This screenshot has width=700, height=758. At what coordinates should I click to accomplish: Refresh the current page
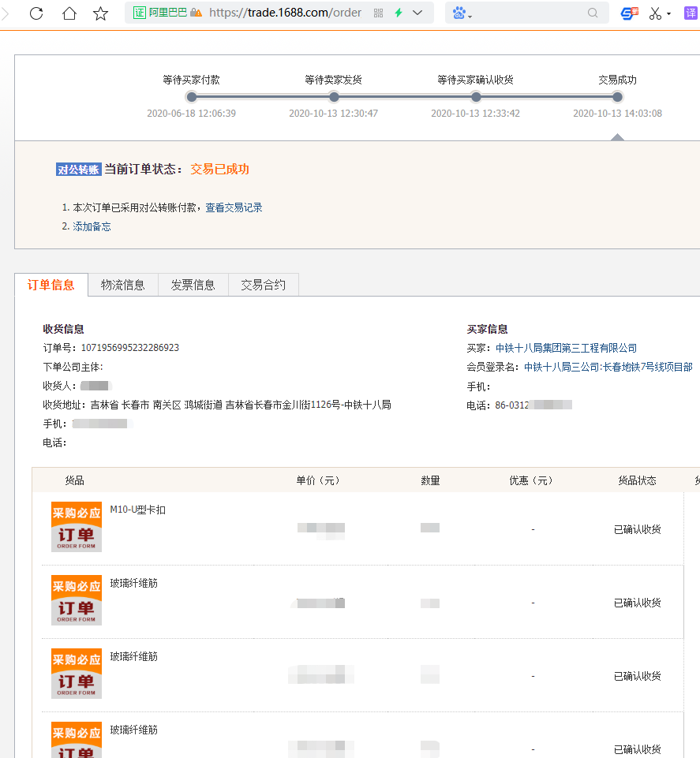[x=35, y=13]
